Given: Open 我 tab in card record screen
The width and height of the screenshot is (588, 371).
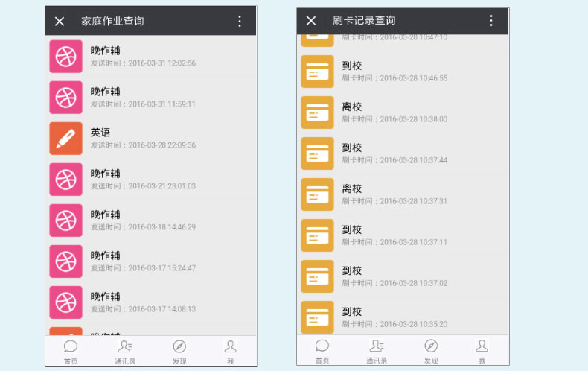Looking at the screenshot, I should coord(482,351).
